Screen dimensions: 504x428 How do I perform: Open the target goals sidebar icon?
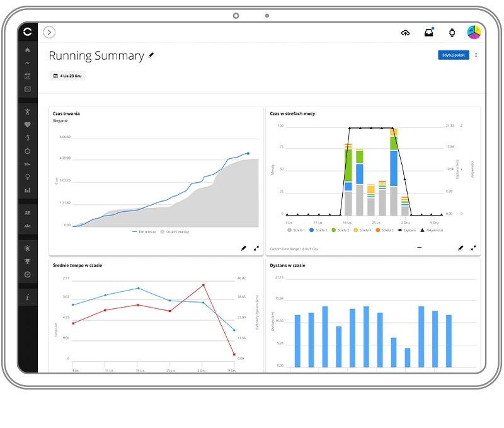pos(27,275)
